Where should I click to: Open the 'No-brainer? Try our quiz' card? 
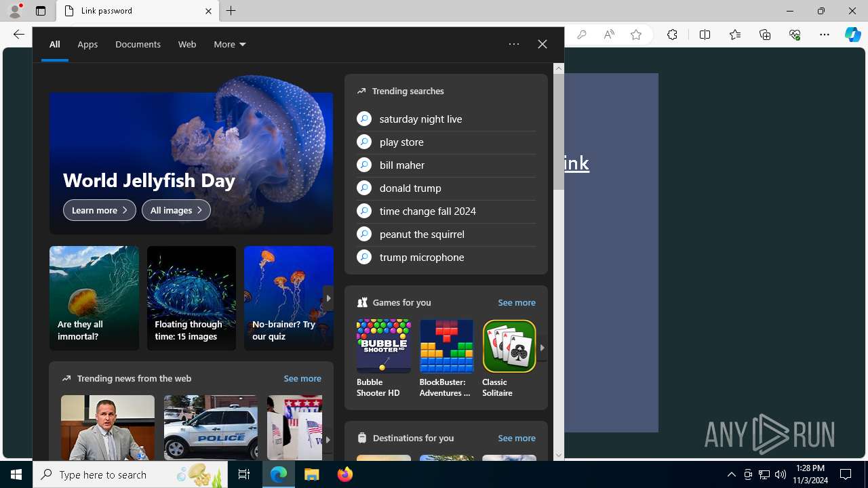coord(289,298)
